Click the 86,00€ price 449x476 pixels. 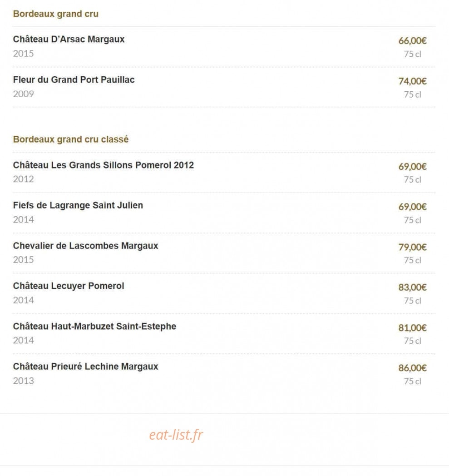412,368
